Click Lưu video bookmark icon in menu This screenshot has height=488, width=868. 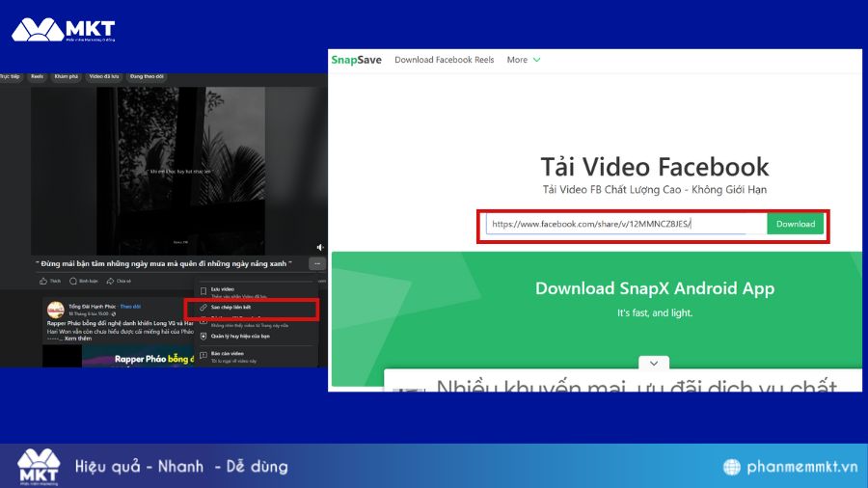203,291
